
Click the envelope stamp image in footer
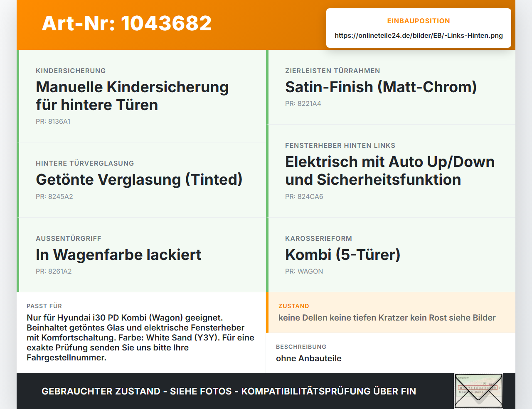pos(478,391)
